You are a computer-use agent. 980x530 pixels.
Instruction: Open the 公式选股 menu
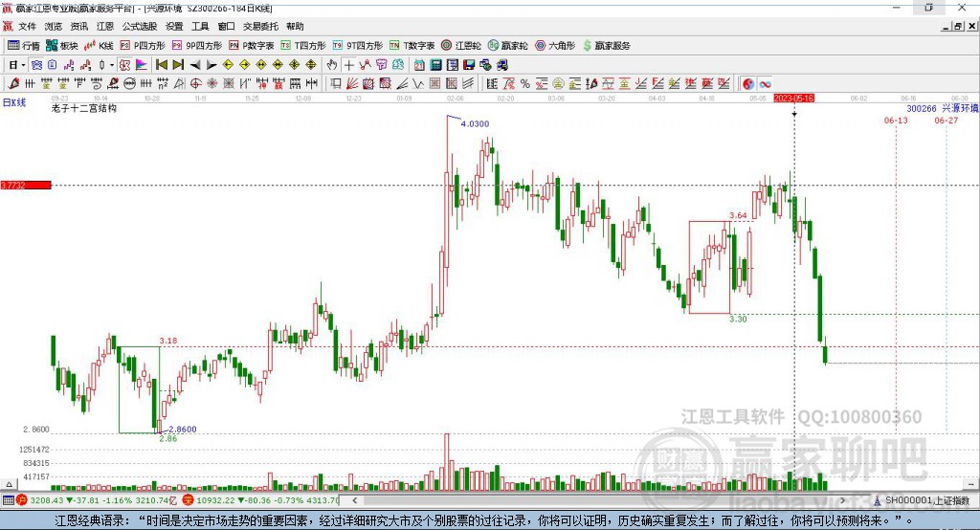140,26
